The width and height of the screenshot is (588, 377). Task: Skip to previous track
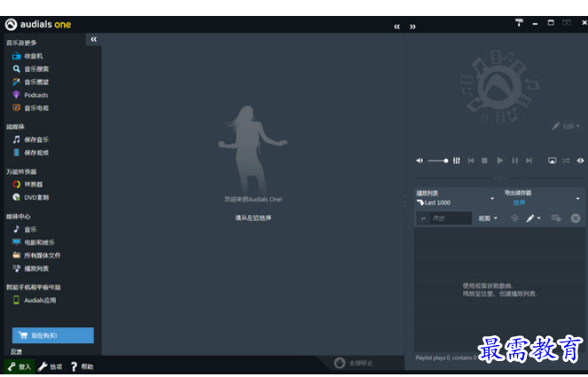[x=471, y=161]
